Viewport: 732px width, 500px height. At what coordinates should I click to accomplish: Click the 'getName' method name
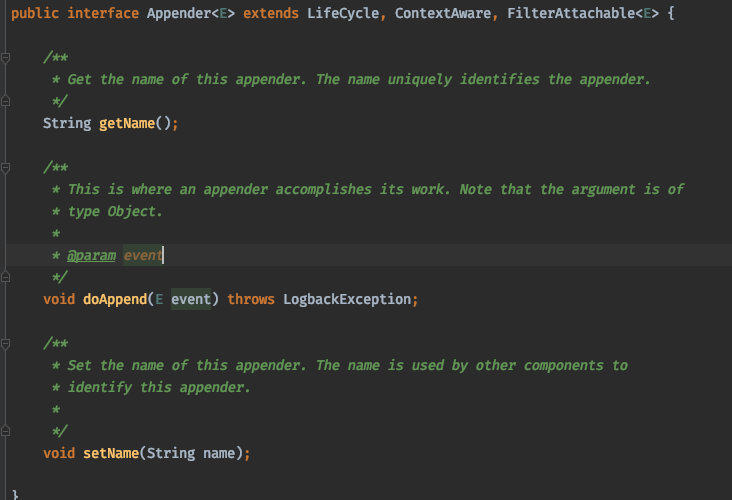127,124
